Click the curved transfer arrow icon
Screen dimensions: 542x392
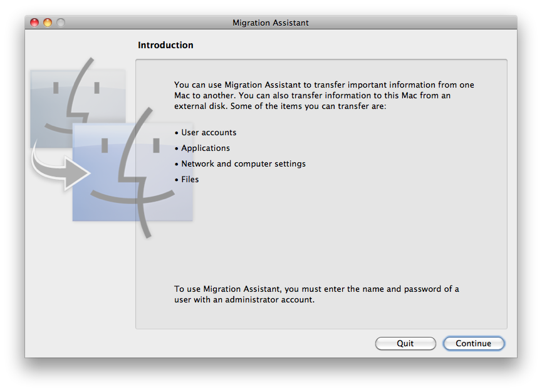tap(60, 167)
